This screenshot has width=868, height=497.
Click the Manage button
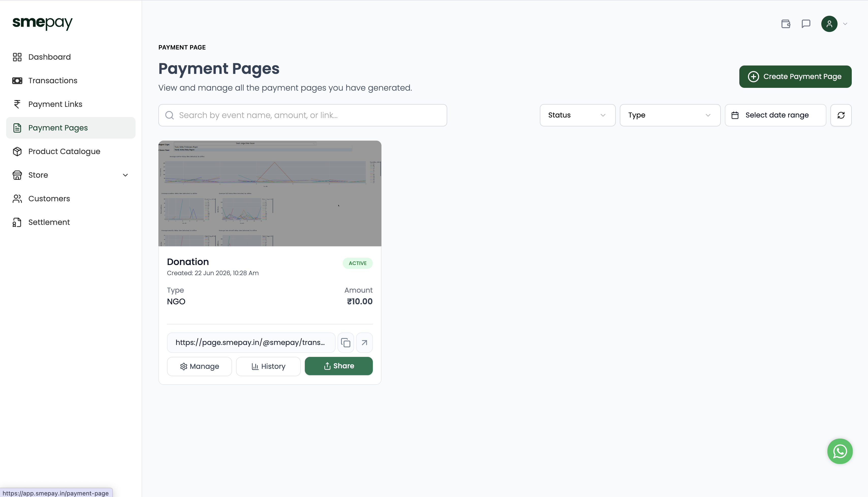(199, 366)
